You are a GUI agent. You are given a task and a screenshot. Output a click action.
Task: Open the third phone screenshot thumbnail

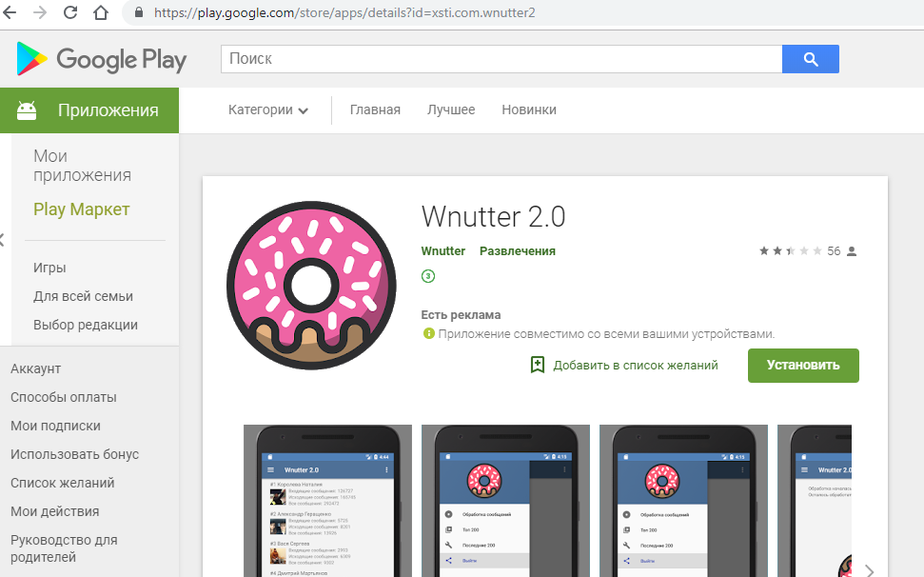coord(683,501)
